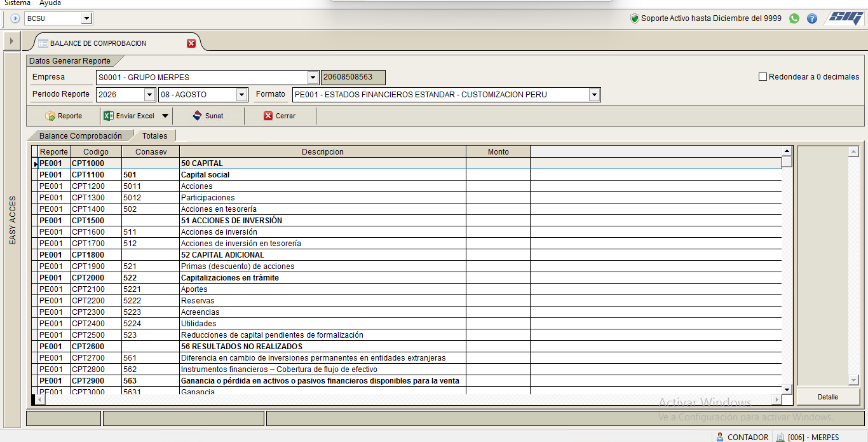
Task: Click the Sunat icon button
Action: (197, 116)
